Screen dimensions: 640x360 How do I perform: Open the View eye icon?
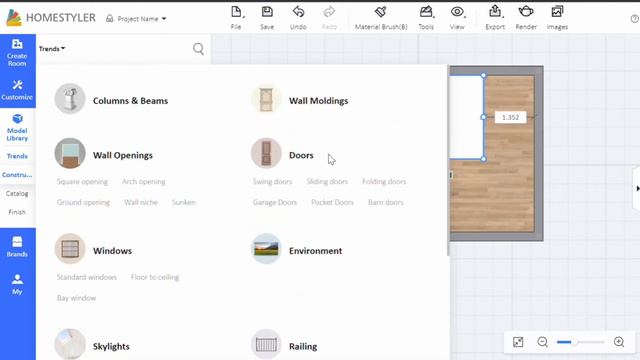tap(457, 12)
